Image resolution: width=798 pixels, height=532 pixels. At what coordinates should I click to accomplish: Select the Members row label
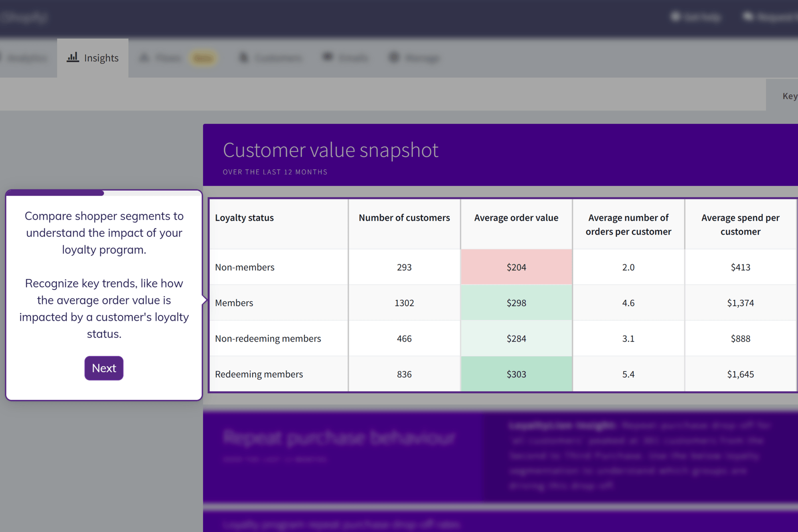(x=234, y=303)
